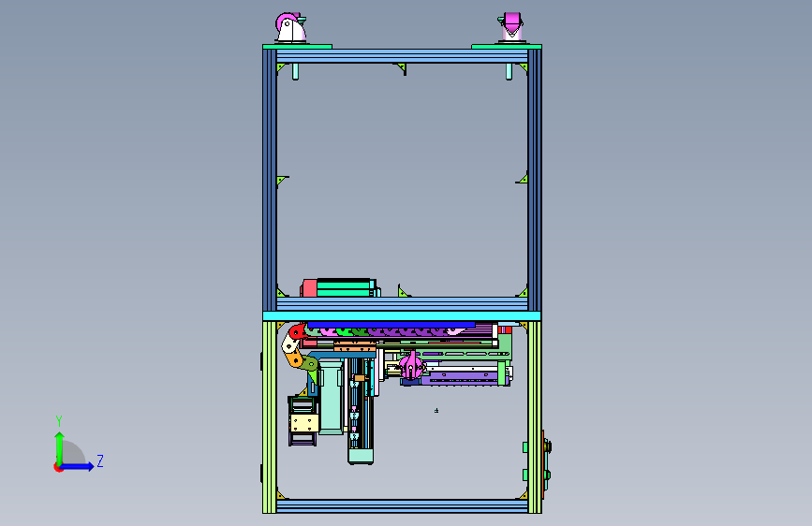Click the red origin ball of the axis triad
812x526 pixels.
pos(58,467)
